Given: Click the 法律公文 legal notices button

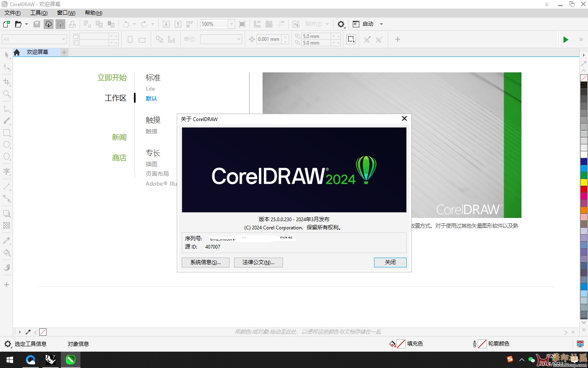Looking at the screenshot, I should point(258,263).
